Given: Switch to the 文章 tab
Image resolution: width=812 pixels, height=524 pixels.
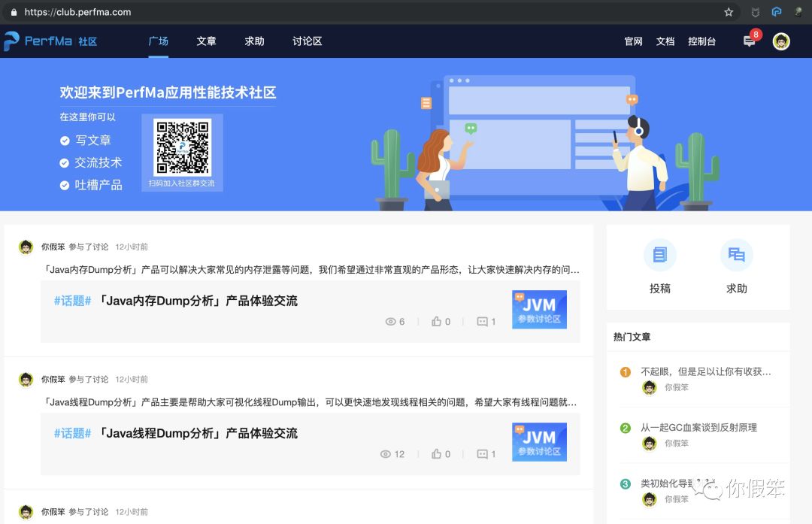Looking at the screenshot, I should click(206, 41).
